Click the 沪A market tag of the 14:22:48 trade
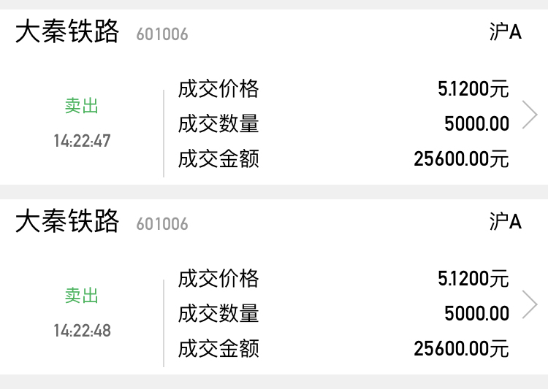Viewport: 548px width, 392px height. 506,222
